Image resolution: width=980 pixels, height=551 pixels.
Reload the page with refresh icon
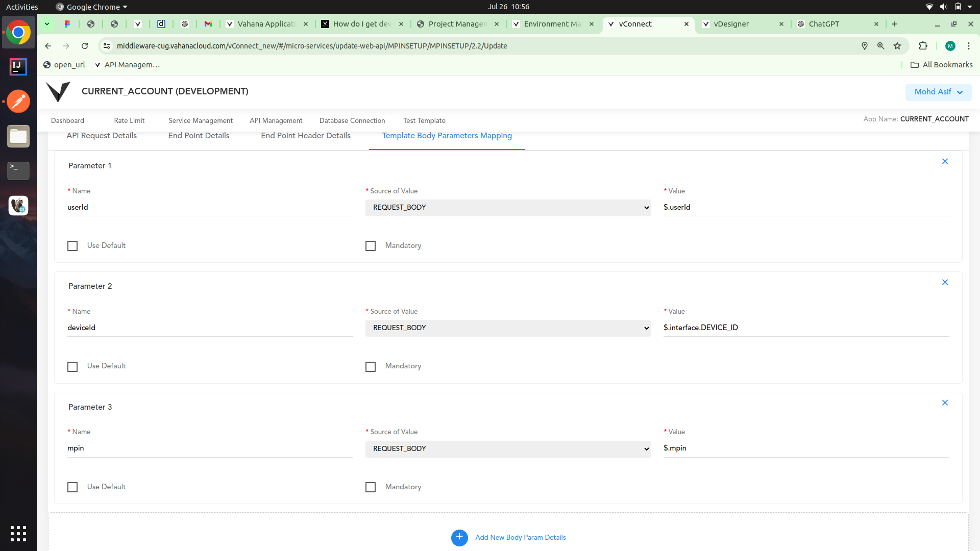[x=85, y=46]
